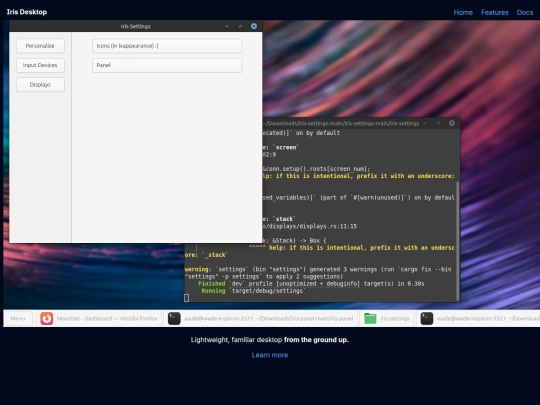Minimize the terminal window
The image size is (540, 405).
tap(425, 123)
